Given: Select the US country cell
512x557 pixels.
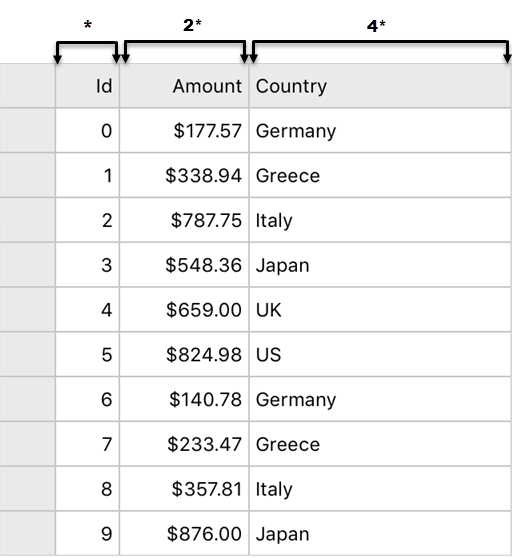Looking at the screenshot, I should 380,354.
